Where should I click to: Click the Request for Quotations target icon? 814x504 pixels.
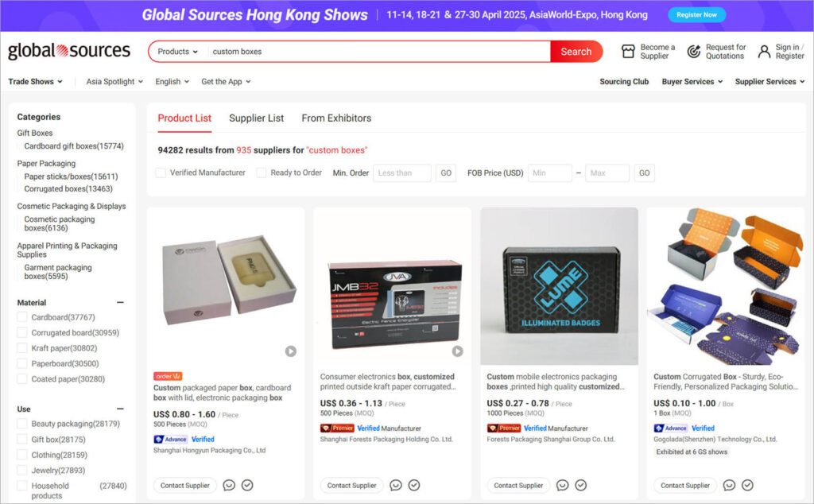pos(693,52)
